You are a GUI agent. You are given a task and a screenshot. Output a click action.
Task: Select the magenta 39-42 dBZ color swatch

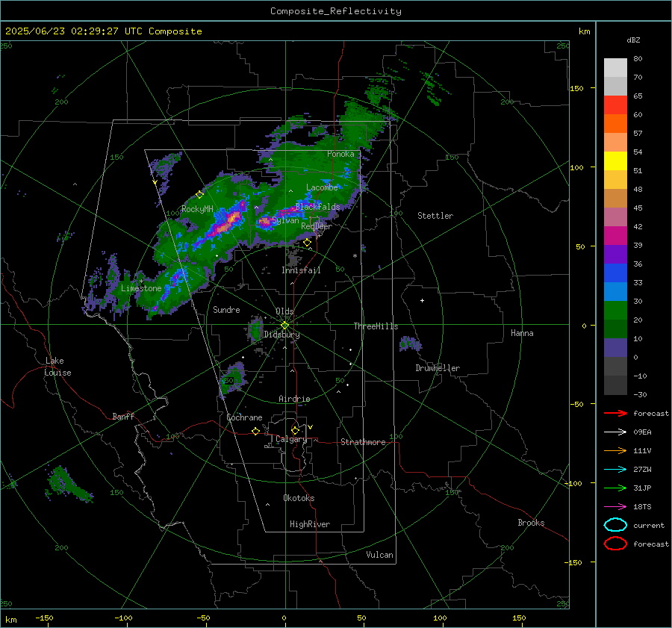pos(615,236)
